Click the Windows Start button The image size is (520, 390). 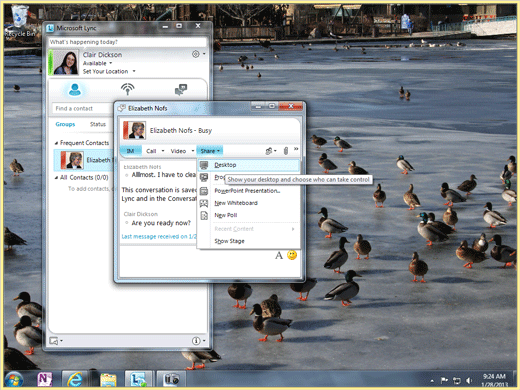pos(13,380)
